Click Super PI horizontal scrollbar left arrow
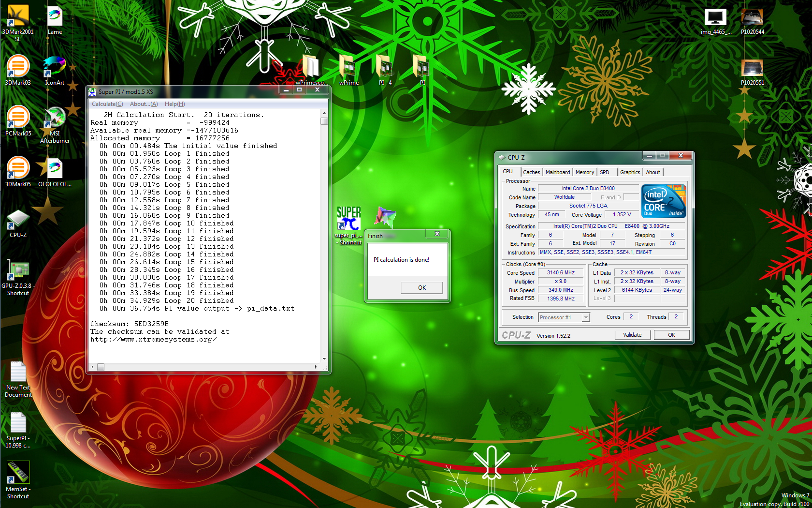The width and height of the screenshot is (812, 508). coord(92,367)
